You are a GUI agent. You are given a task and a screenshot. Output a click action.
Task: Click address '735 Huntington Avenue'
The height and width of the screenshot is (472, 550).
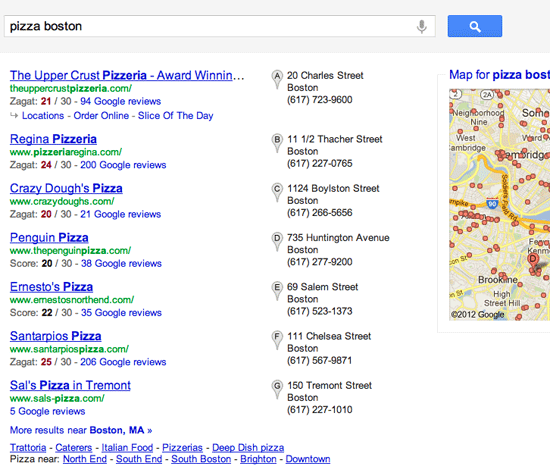point(338,238)
